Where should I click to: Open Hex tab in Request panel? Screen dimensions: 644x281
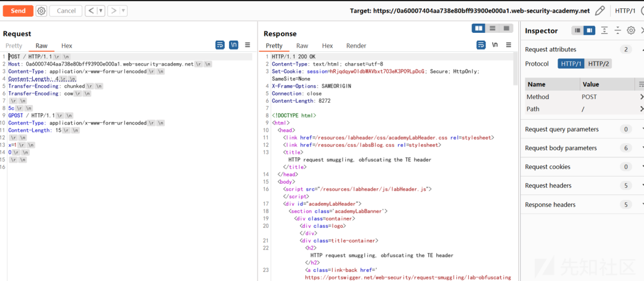67,45
